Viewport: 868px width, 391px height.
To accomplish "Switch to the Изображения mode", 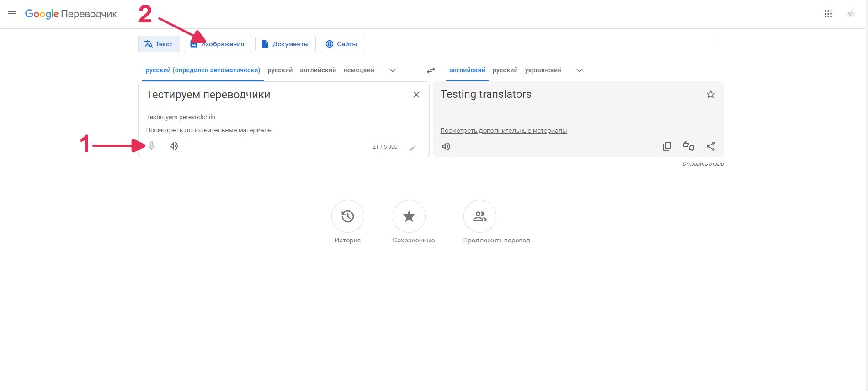I will (218, 44).
